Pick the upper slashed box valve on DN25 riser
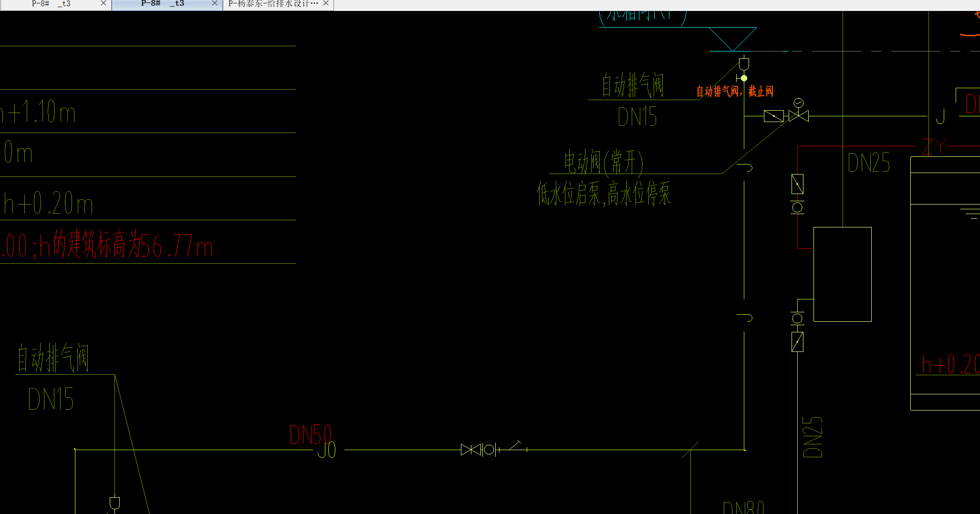 (x=797, y=184)
